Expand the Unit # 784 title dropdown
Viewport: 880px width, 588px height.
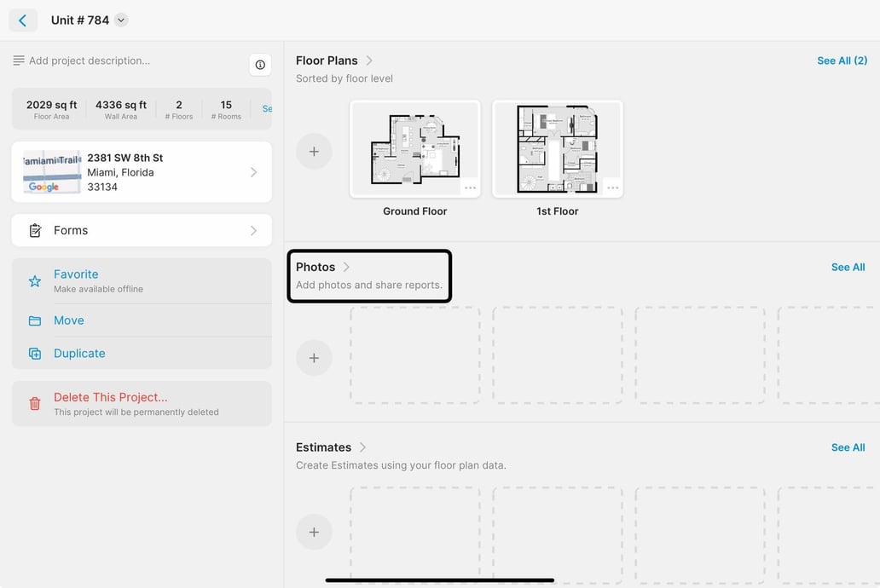pyautogui.click(x=119, y=20)
